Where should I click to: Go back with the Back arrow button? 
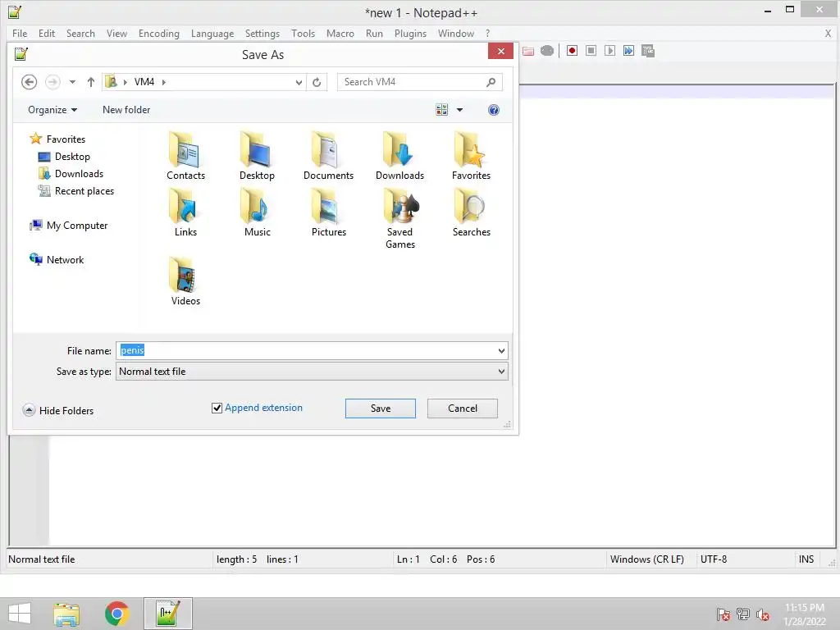[x=29, y=82]
